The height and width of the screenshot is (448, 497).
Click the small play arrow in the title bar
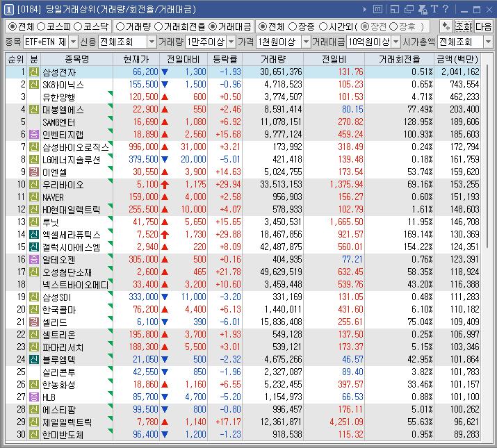(x=365, y=10)
